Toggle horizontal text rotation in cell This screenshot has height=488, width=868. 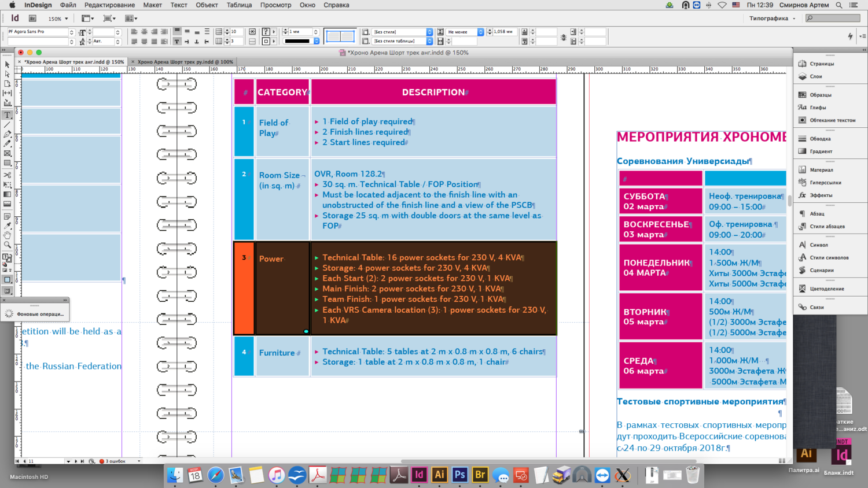[x=177, y=42]
